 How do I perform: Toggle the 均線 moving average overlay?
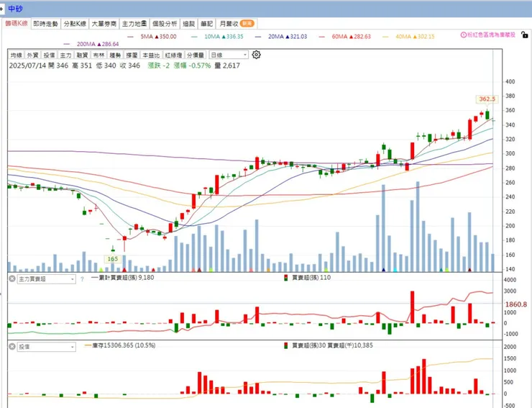(16, 55)
